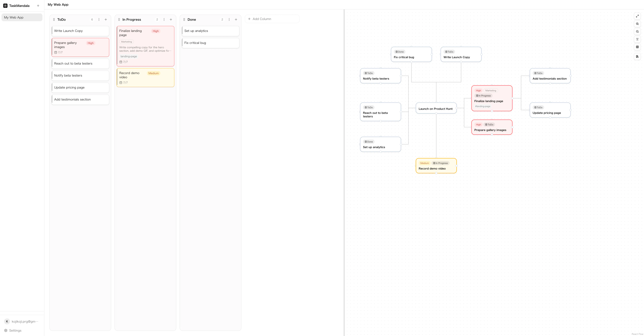
Task: Click the In Progress column title
Action: (132, 19)
